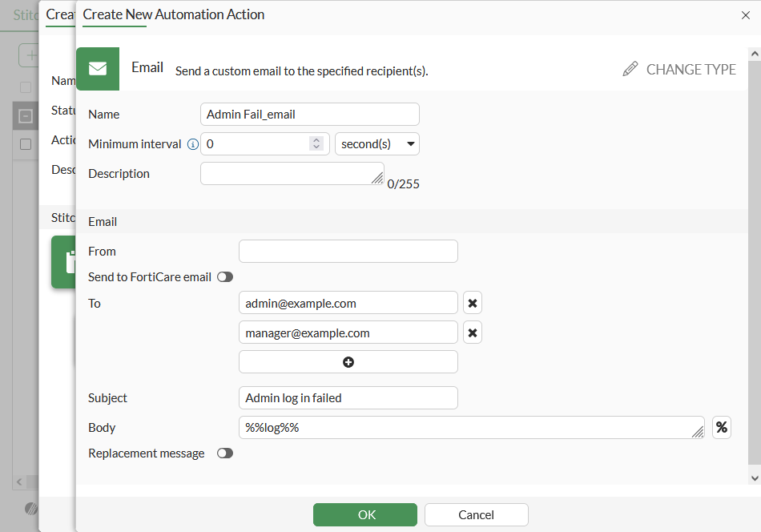Click plus icon to add recipient

coord(348,362)
